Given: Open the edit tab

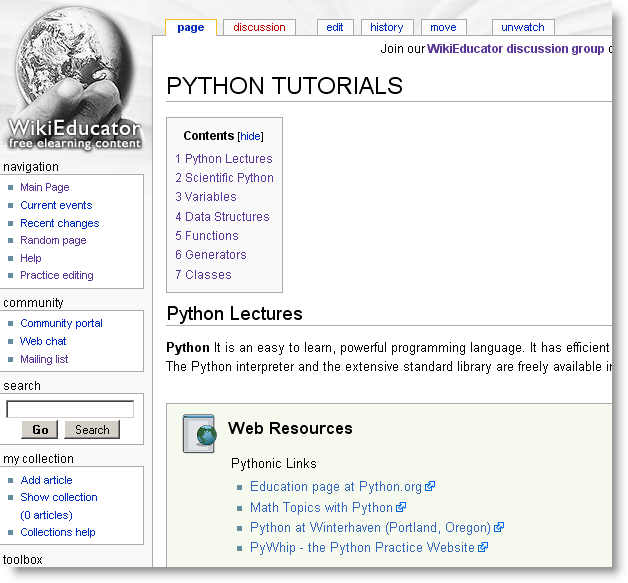Looking at the screenshot, I should pyautogui.click(x=335, y=27).
